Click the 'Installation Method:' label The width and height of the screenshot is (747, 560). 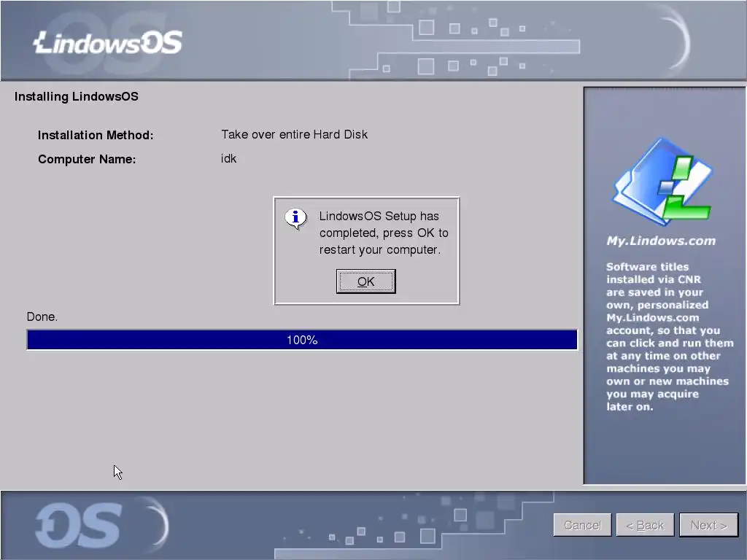point(96,135)
